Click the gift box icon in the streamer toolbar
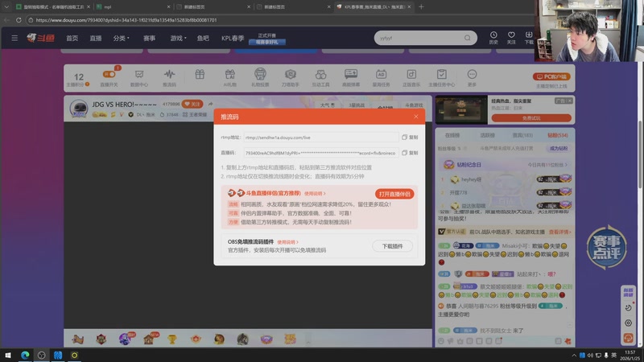This screenshot has width=644, height=362. coord(200,74)
